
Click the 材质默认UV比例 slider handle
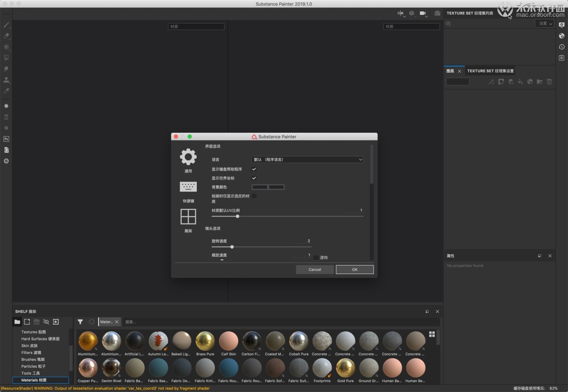237,216
